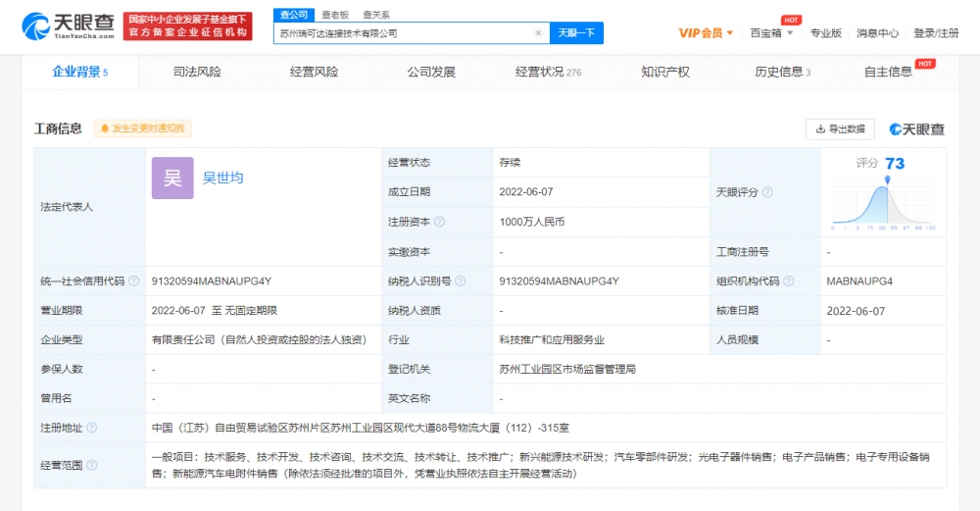Viewport: 980px width, 511px height.
Task: Open the 消息中心 link
Action: (877, 33)
